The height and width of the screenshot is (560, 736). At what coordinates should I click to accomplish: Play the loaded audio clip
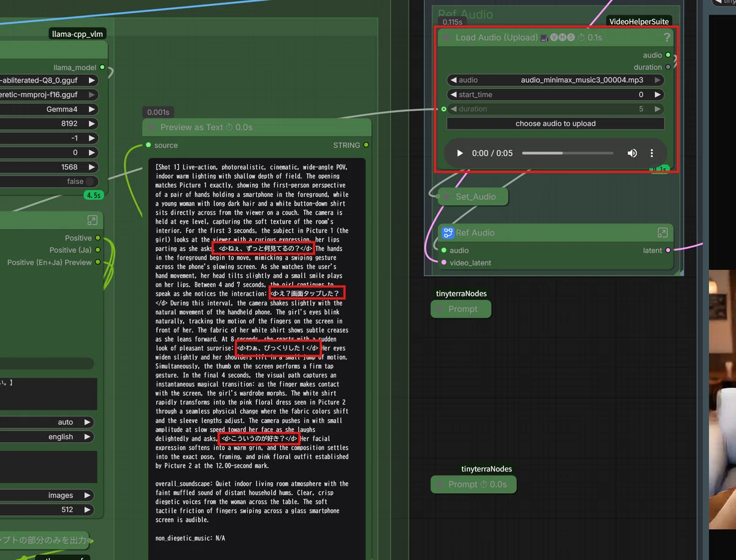pos(459,153)
